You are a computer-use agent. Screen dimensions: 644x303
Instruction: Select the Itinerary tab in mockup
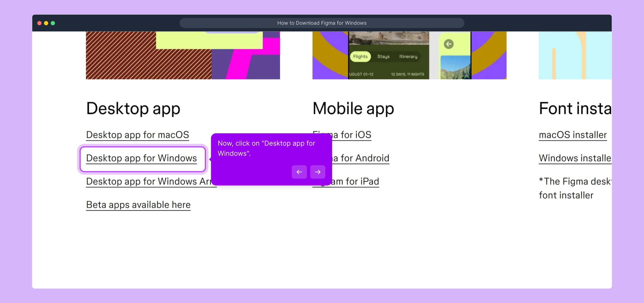pos(408,57)
